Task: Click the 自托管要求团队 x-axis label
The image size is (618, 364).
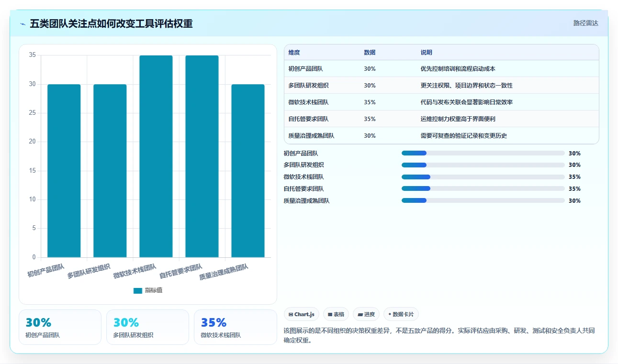Action: 181,271
